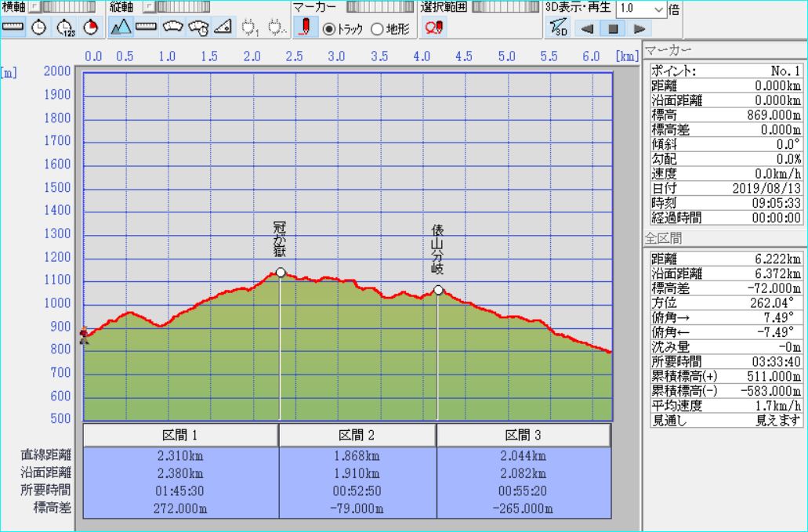
Task: Click section 1 distance 2.310km
Action: [180, 456]
